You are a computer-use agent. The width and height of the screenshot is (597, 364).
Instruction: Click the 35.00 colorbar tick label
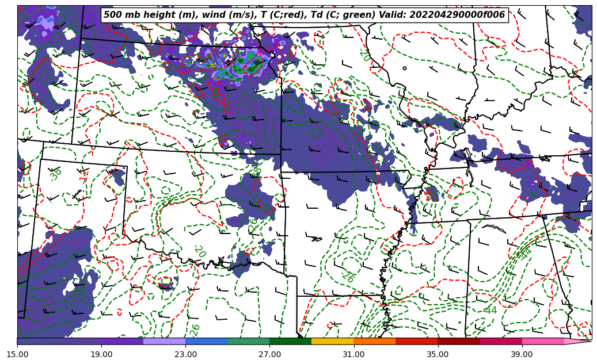pyautogui.click(x=438, y=354)
